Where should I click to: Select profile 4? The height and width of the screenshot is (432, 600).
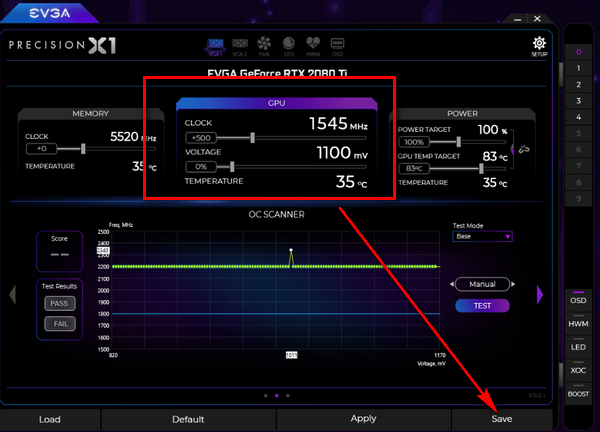tap(579, 117)
